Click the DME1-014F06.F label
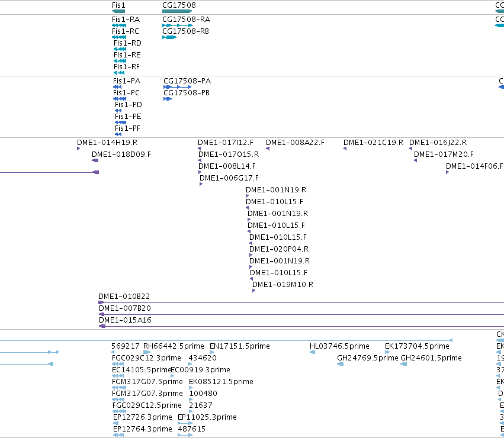The image size is (504, 438). tap(474, 166)
